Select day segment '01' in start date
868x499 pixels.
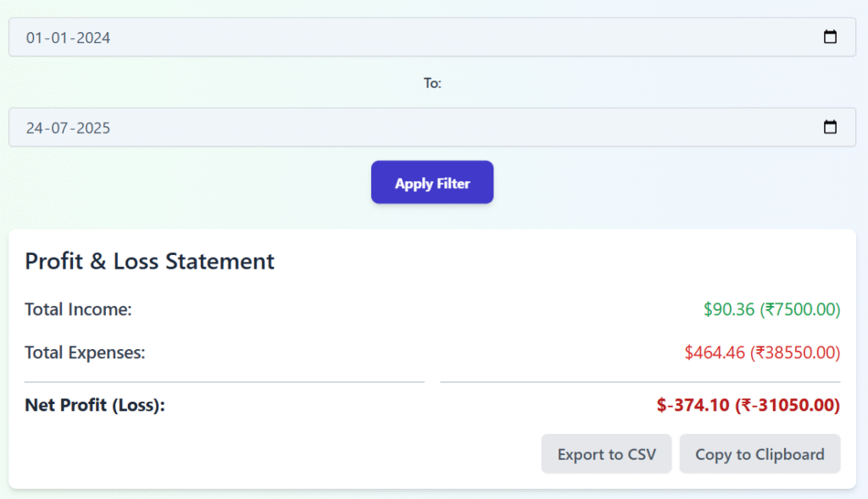(35, 38)
